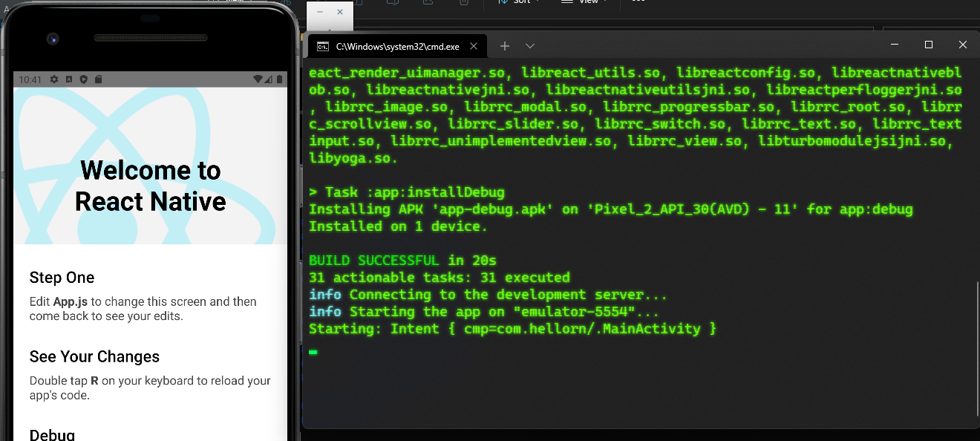Screen dimensions: 980x441
Task: Click the green terminal cursor prompt
Action: pyautogui.click(x=313, y=351)
